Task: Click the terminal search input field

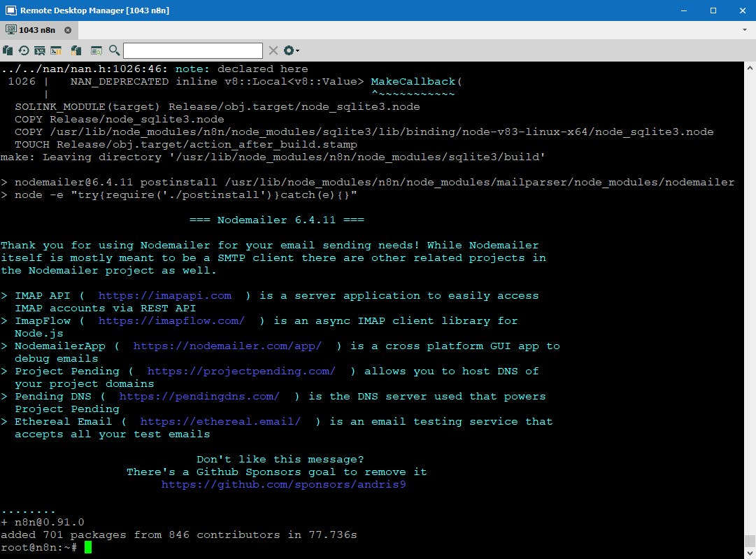Action: [193, 50]
